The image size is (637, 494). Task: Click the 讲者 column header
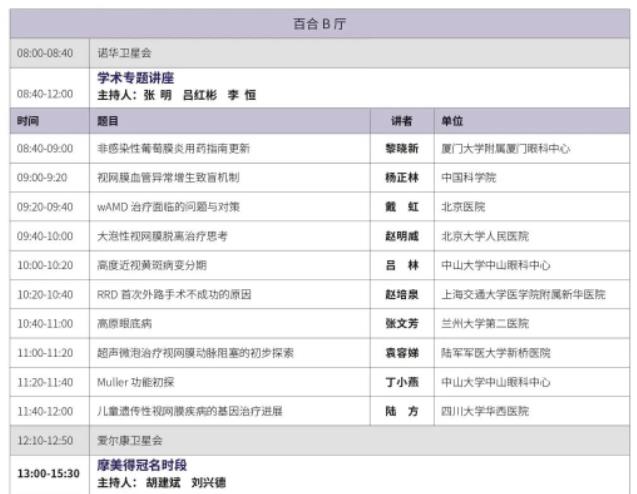click(x=401, y=121)
